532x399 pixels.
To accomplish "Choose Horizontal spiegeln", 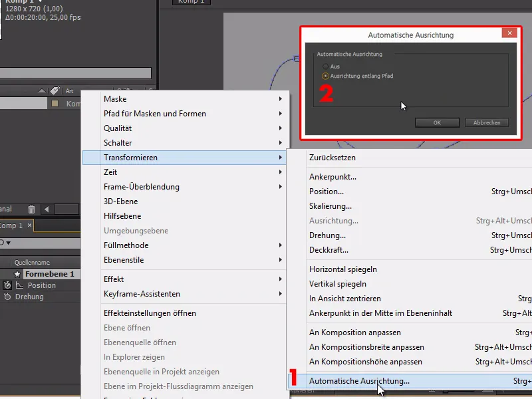I will (x=410, y=269).
